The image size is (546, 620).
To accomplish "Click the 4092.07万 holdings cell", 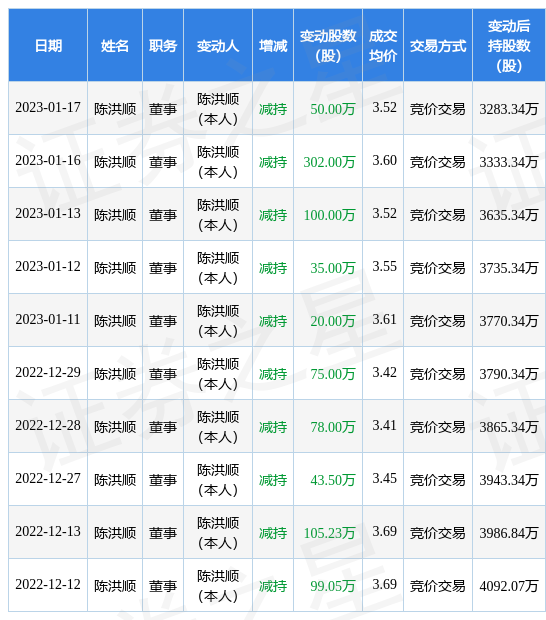I will tap(509, 585).
